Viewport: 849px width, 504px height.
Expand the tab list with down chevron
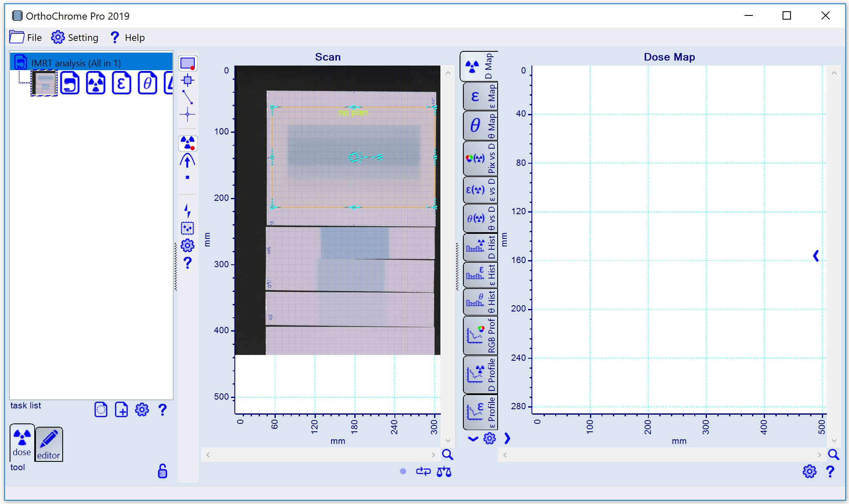473,438
